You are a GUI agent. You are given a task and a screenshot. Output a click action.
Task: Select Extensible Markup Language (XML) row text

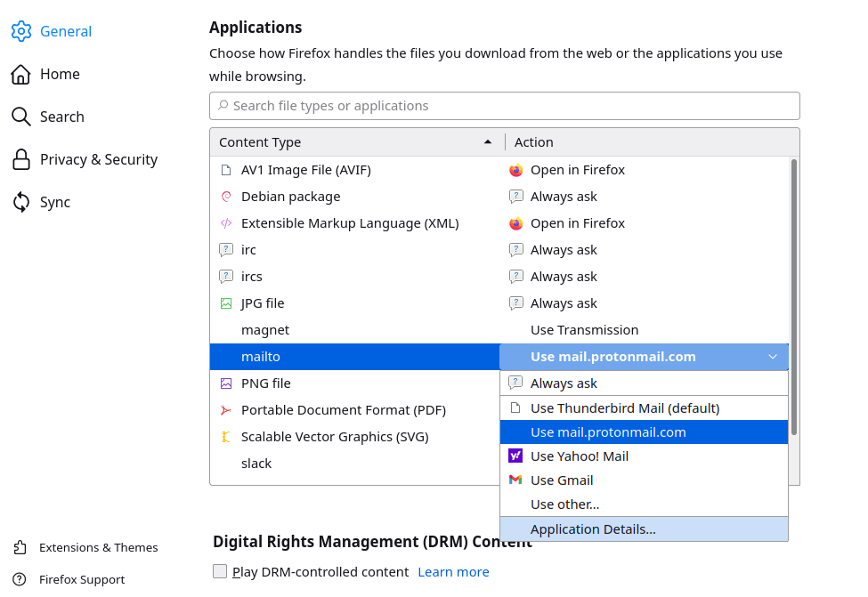click(x=350, y=223)
